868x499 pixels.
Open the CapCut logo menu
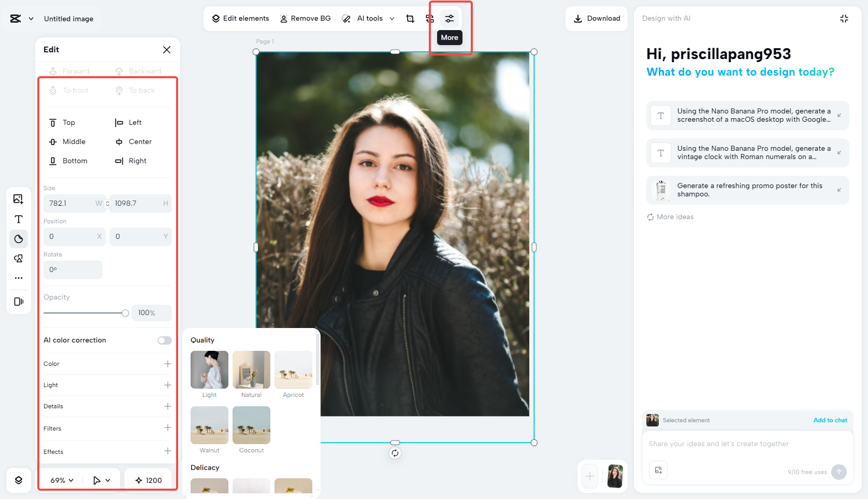(x=16, y=19)
